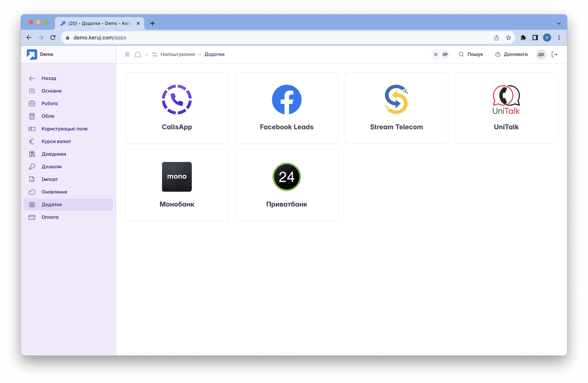Open Пошук search
Screen dimensions: 588x383
click(471, 54)
